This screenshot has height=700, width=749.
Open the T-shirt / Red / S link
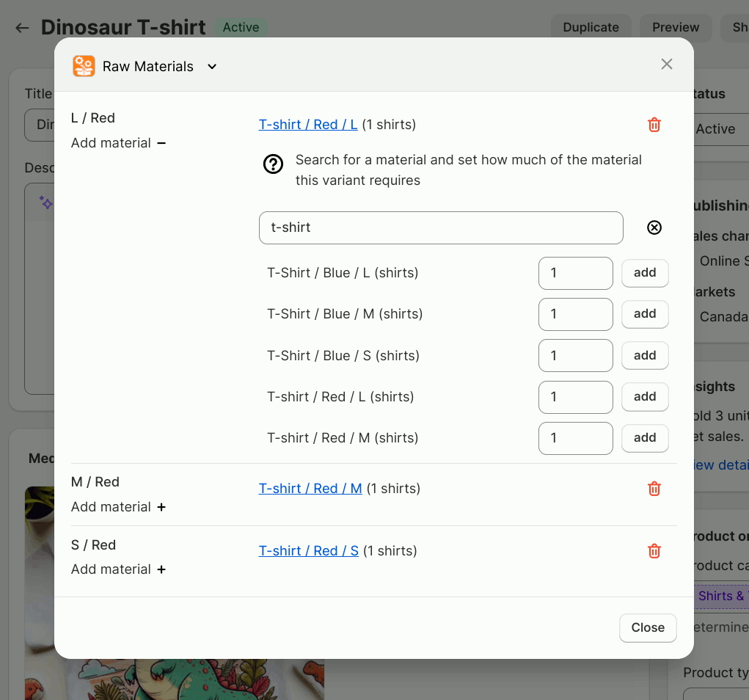[309, 551]
